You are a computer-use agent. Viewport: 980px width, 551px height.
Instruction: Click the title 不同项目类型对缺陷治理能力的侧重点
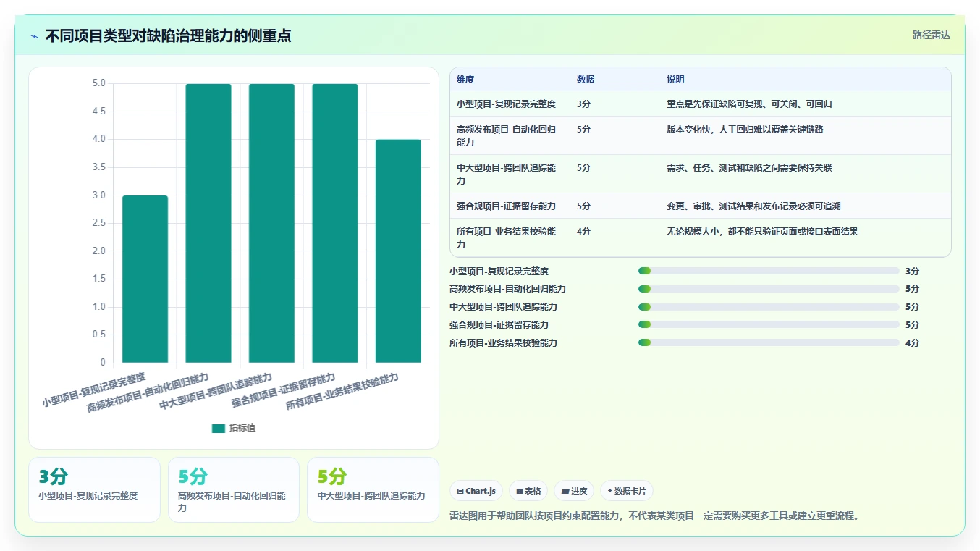coord(168,36)
